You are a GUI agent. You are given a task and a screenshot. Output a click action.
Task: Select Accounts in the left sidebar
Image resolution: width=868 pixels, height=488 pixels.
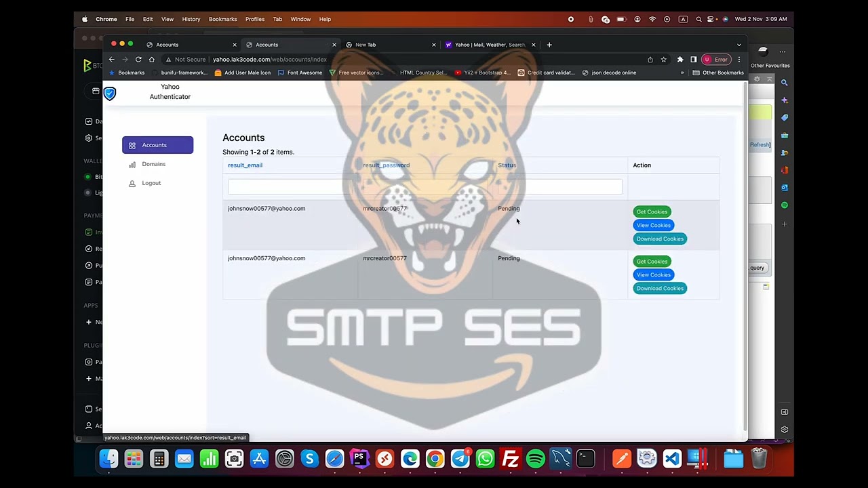(x=157, y=145)
